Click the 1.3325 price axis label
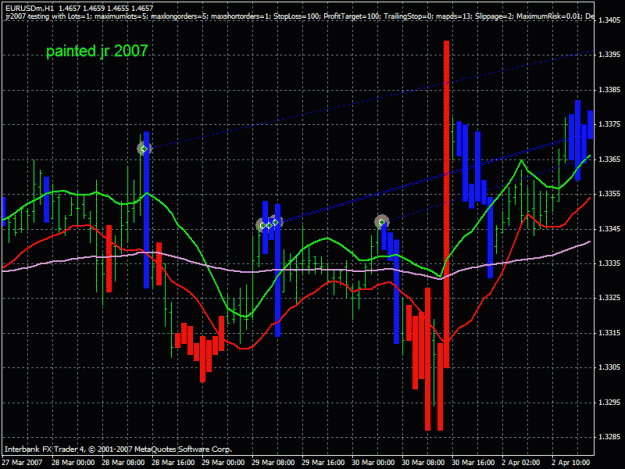625x469 pixels. point(609,298)
